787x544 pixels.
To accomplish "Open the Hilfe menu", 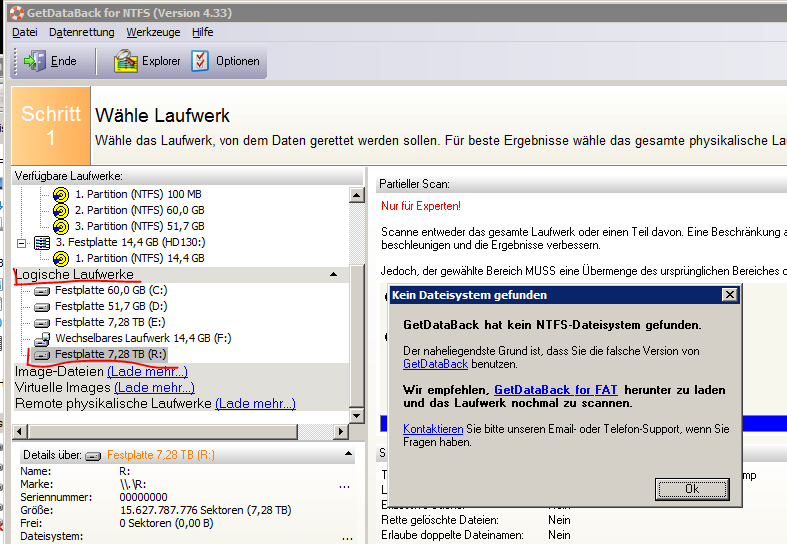I will tap(202, 32).
